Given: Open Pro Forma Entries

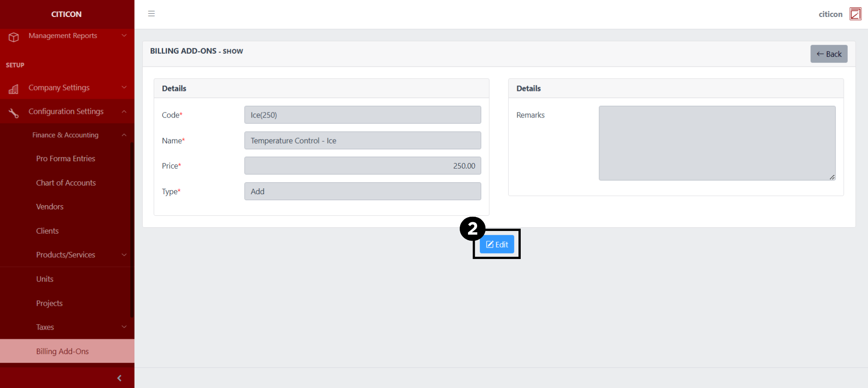Looking at the screenshot, I should click(66, 158).
